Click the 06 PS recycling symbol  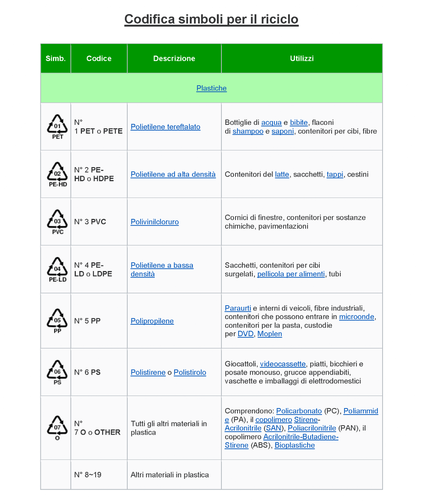[57, 372]
